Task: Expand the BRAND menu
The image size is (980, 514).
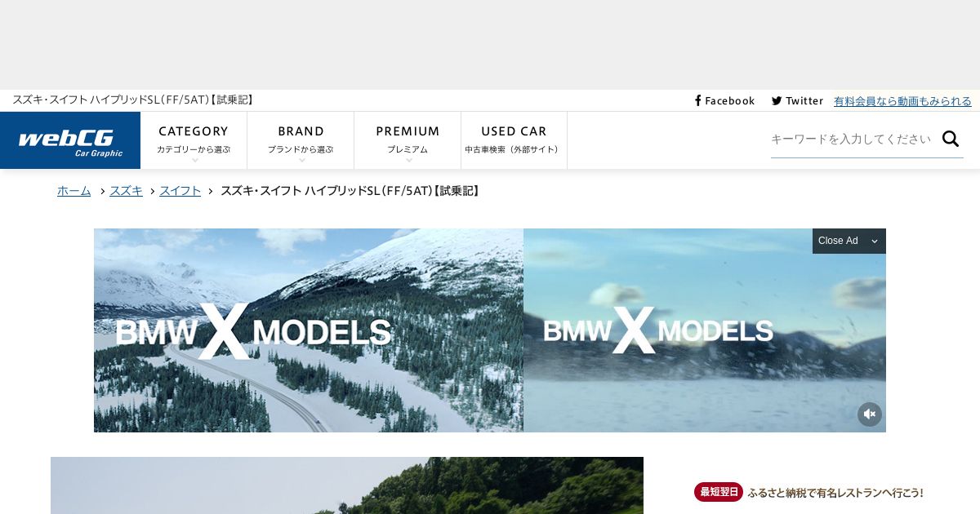Action: (x=301, y=140)
